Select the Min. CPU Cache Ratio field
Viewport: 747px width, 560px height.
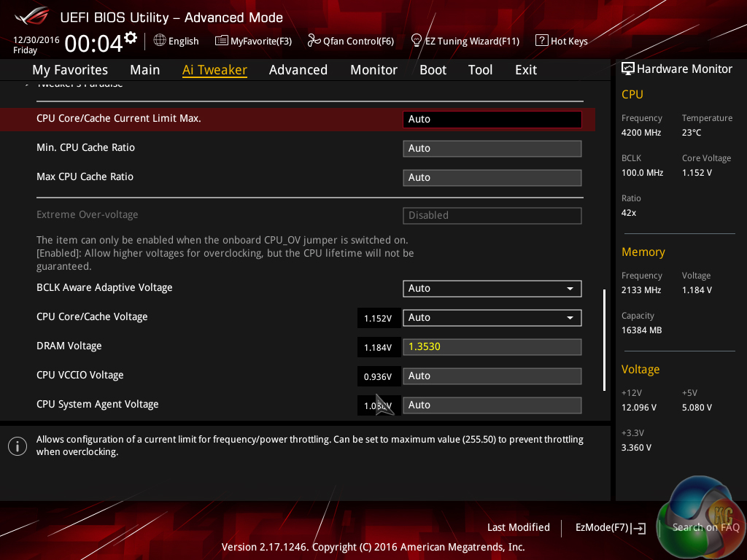tap(492, 148)
